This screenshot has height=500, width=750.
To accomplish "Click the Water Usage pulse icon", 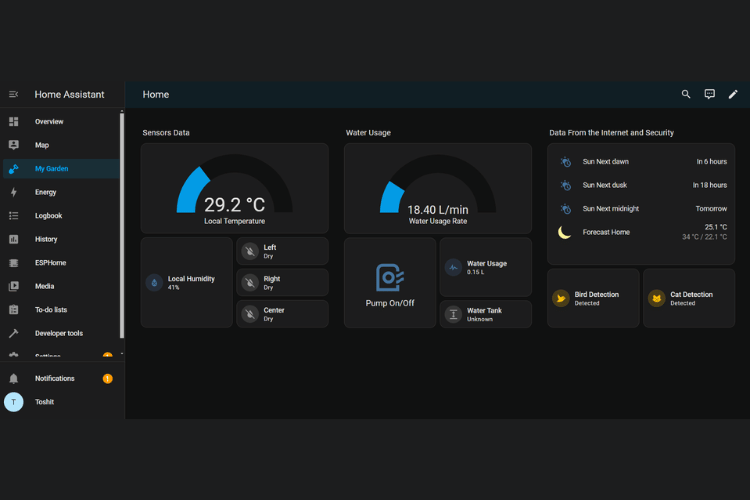I will coord(453,267).
